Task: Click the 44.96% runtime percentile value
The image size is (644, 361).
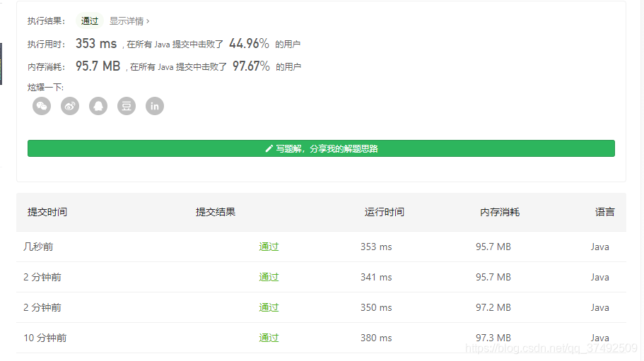Action: 249,44
